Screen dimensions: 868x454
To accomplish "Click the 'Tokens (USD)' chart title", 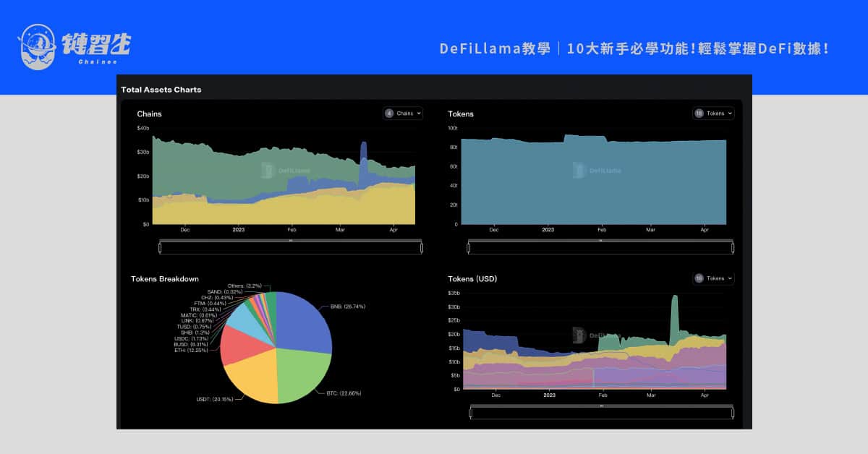I will (x=472, y=278).
